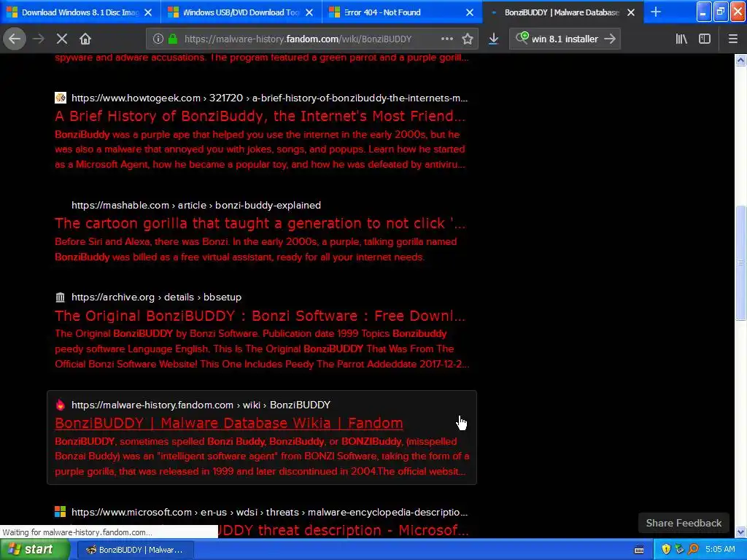Close the 'Download Windows 8.1 Disc Image' tab
The image size is (747, 560).
click(x=148, y=12)
